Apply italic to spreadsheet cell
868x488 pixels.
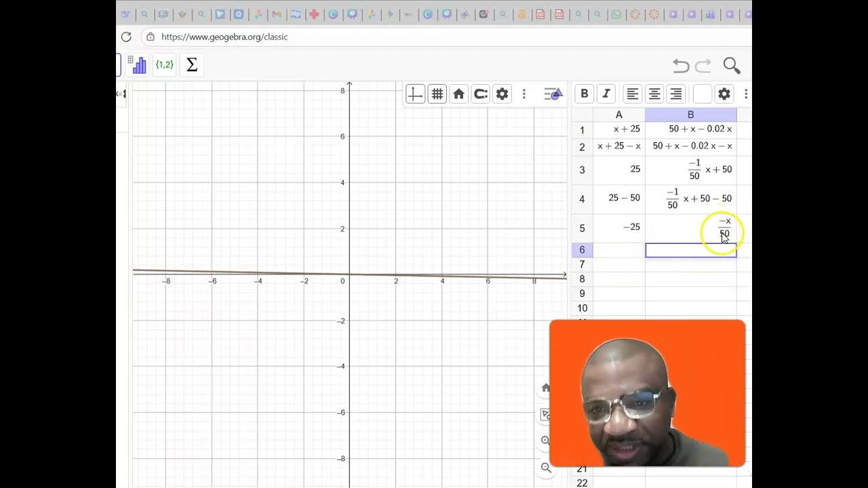606,94
